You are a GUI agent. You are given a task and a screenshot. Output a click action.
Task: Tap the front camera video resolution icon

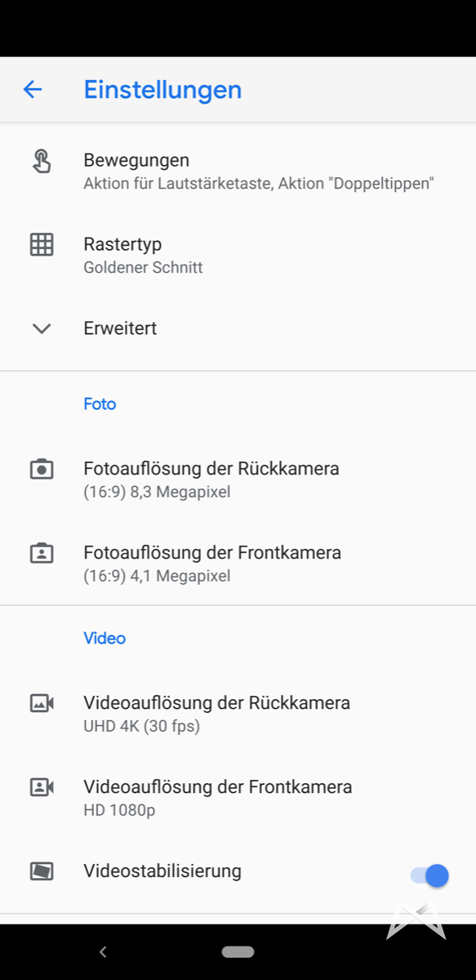[42, 787]
